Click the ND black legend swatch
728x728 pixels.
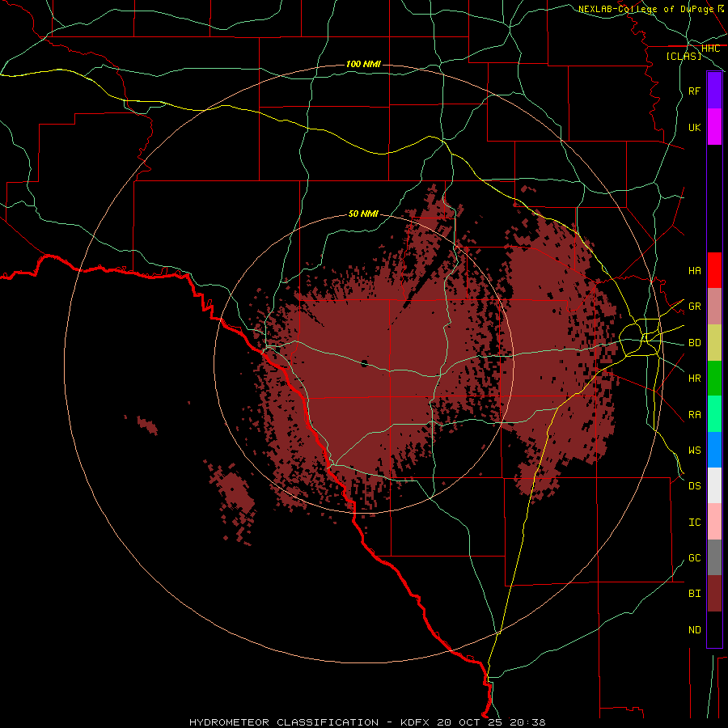(714, 629)
